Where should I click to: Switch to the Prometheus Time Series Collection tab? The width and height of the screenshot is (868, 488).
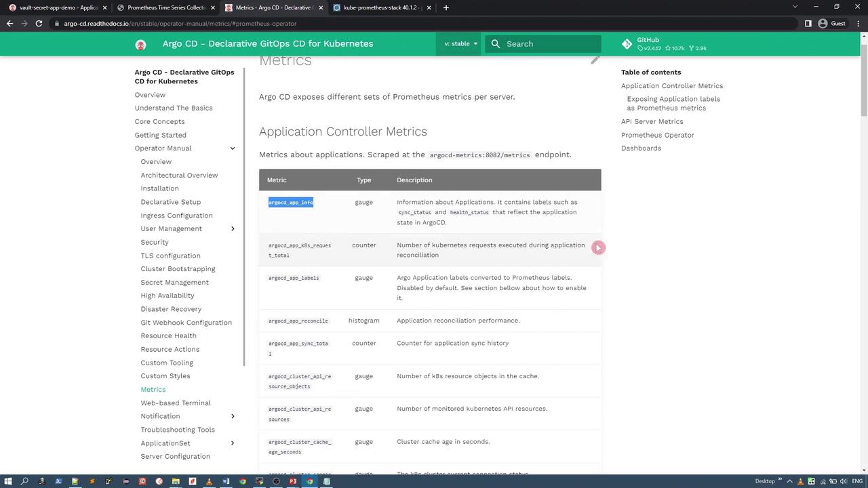point(165,7)
